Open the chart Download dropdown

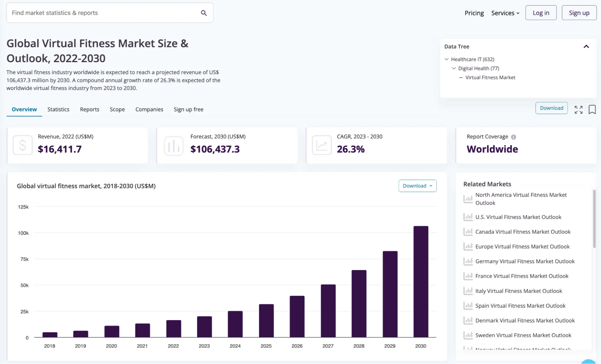point(417,186)
